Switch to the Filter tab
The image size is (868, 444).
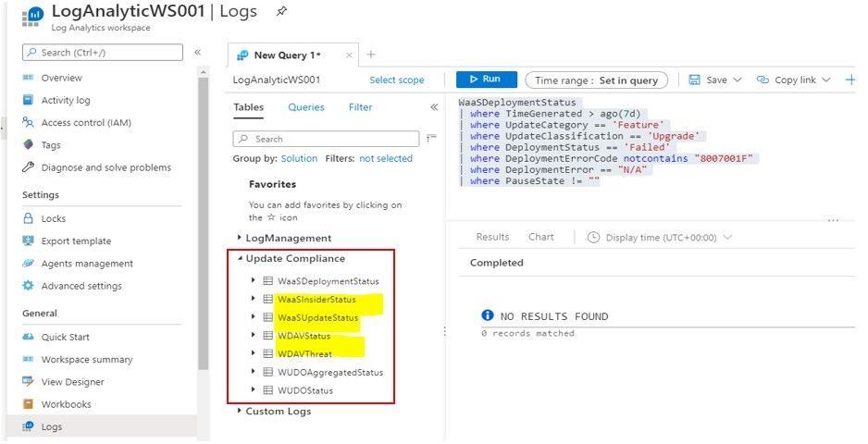pos(360,107)
